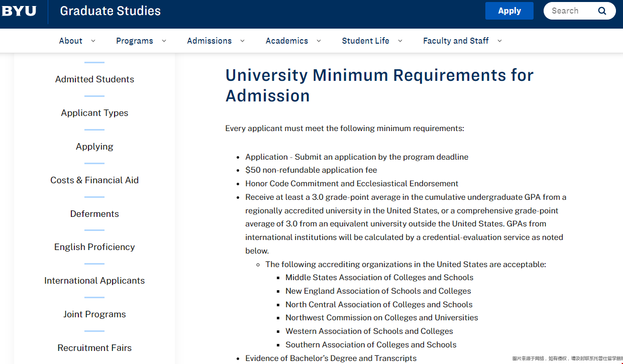
Task: Expand the chevron next to Academics
Action: point(319,41)
